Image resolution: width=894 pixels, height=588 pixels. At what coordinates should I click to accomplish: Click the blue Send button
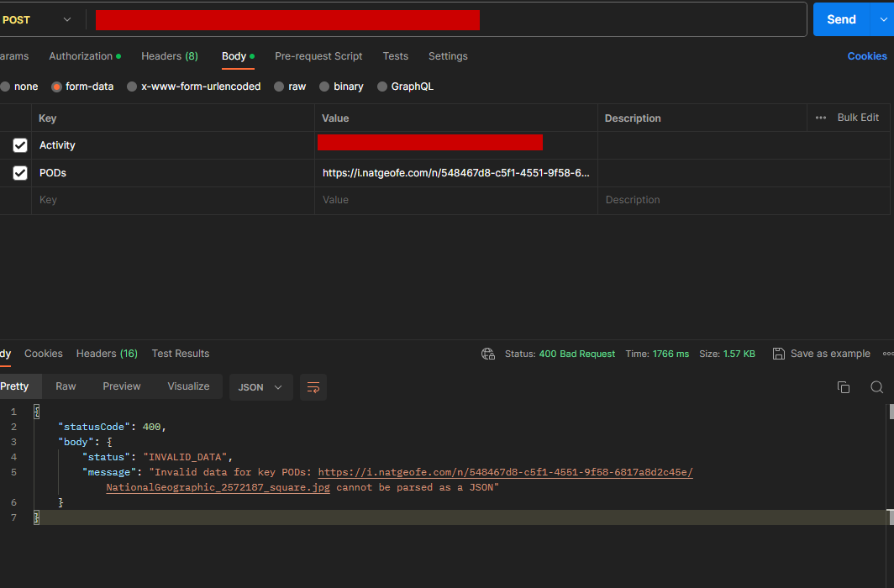point(841,19)
